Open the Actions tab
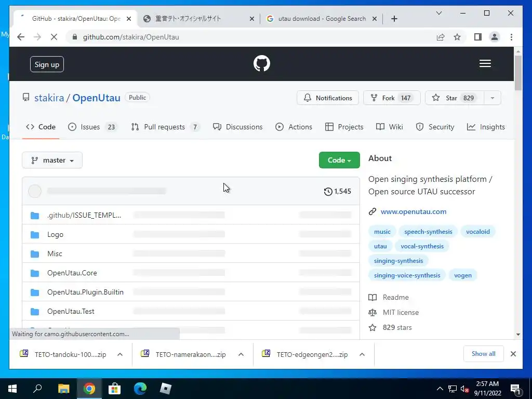 click(x=294, y=127)
